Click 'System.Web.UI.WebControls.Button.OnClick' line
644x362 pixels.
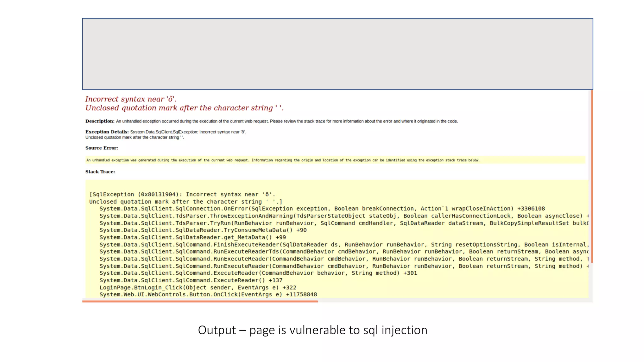pyautogui.click(x=208, y=294)
